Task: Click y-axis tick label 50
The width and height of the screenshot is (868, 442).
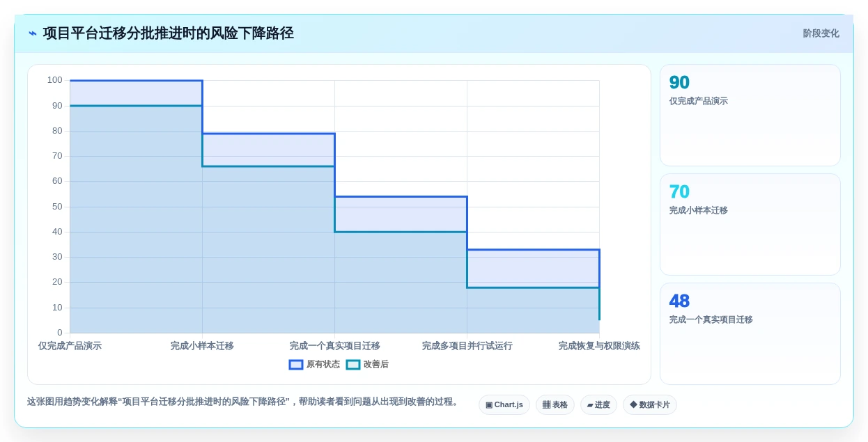Action: point(57,207)
